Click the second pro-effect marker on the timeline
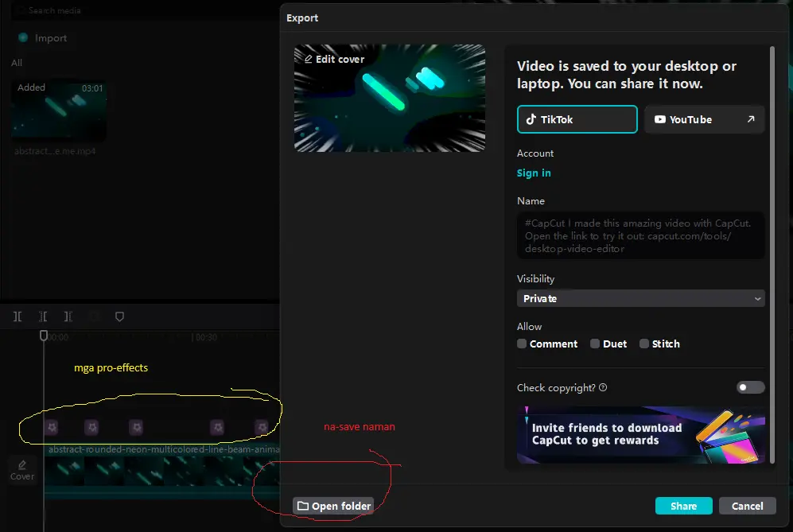The image size is (793, 532). (91, 427)
